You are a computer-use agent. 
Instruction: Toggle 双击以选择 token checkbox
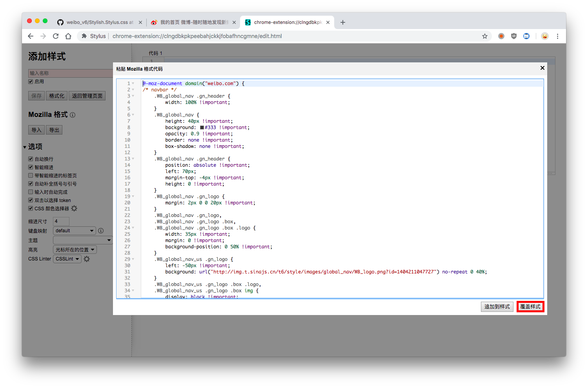tap(31, 200)
